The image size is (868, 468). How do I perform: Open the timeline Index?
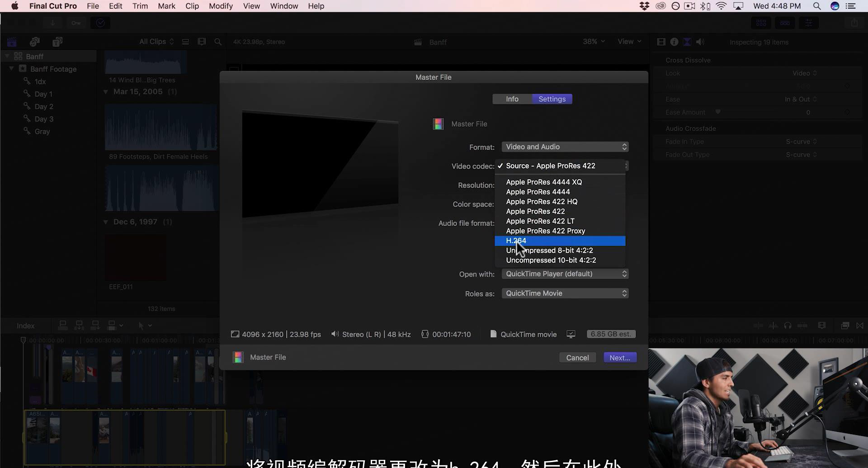[25, 326]
